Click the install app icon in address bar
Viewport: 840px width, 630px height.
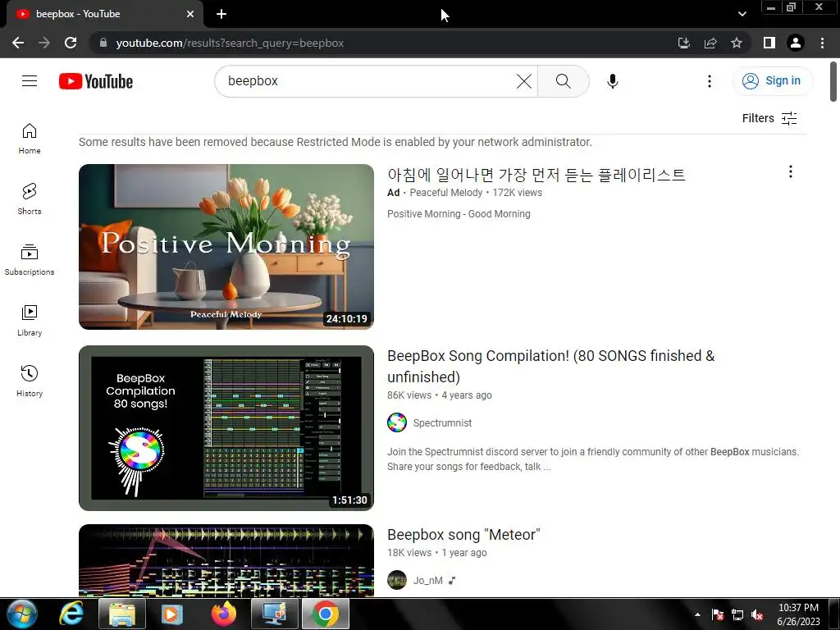point(683,43)
